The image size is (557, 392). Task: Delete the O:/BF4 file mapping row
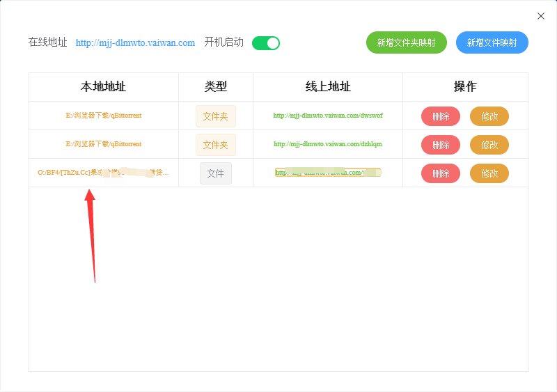point(441,173)
